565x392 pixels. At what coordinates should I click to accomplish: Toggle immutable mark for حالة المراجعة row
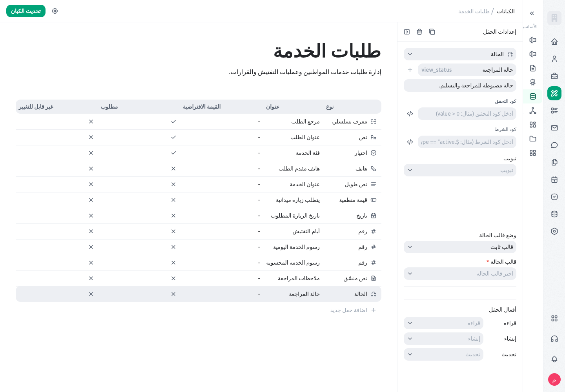[x=91, y=294]
